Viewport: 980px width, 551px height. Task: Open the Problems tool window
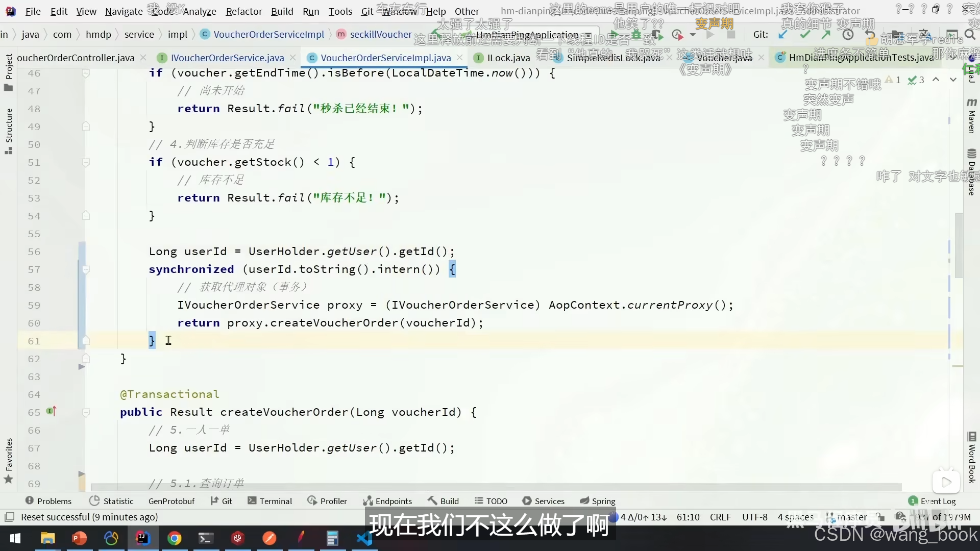(48, 501)
